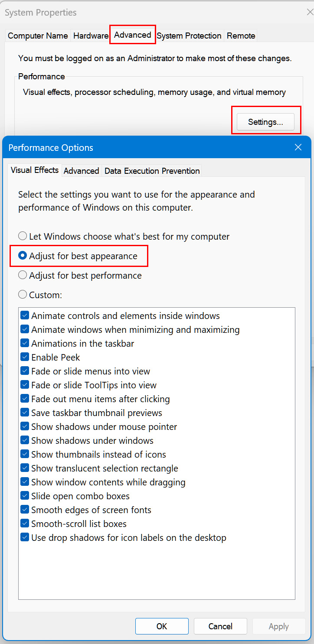Switch to the Computer Name tab
314x644 pixels.
(38, 36)
